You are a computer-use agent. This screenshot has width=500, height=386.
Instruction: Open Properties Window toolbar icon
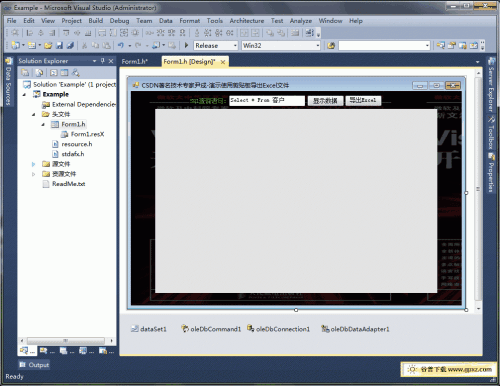pos(451,45)
